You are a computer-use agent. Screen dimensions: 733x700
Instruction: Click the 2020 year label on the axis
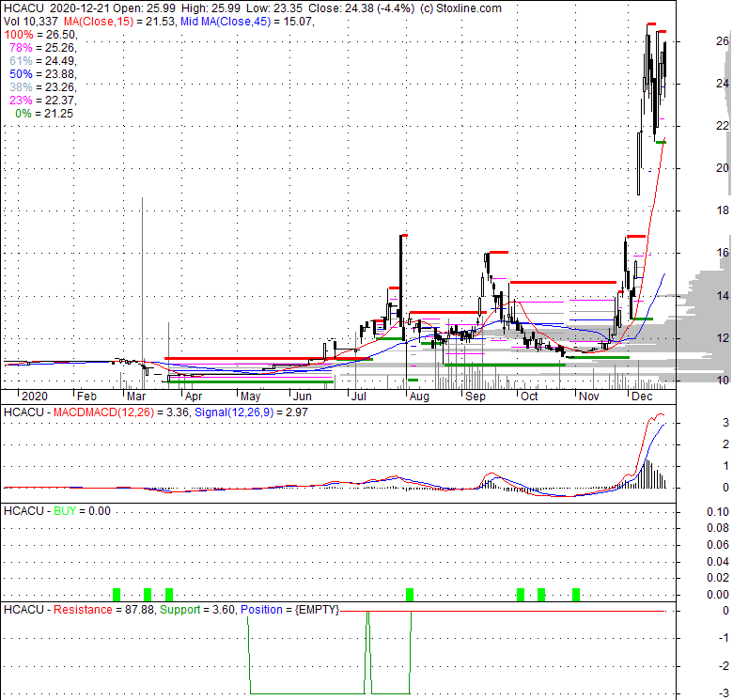(35, 397)
